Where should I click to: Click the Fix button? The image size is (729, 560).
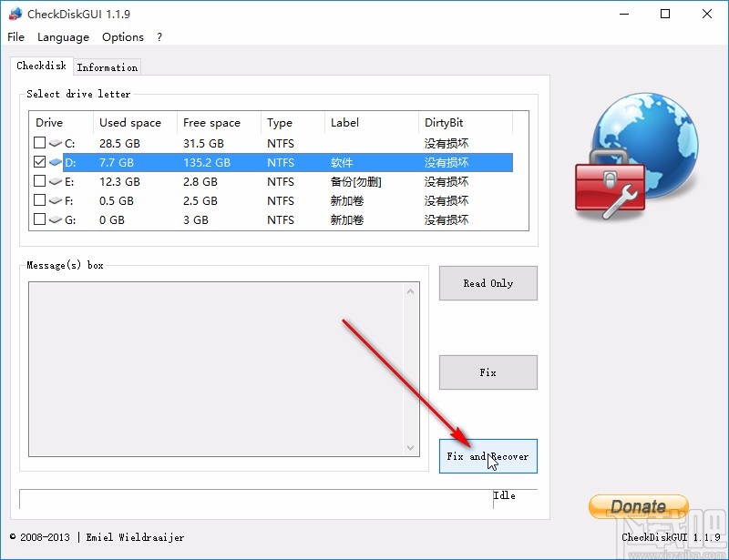tap(488, 372)
